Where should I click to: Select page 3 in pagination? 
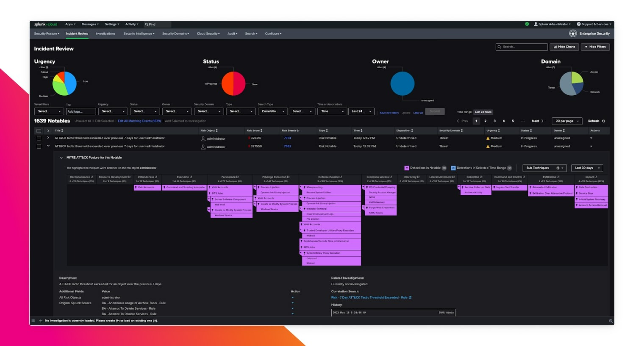click(494, 121)
